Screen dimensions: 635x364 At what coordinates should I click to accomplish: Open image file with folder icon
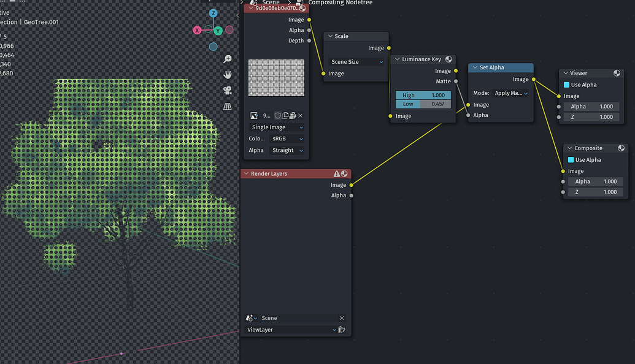coord(293,116)
